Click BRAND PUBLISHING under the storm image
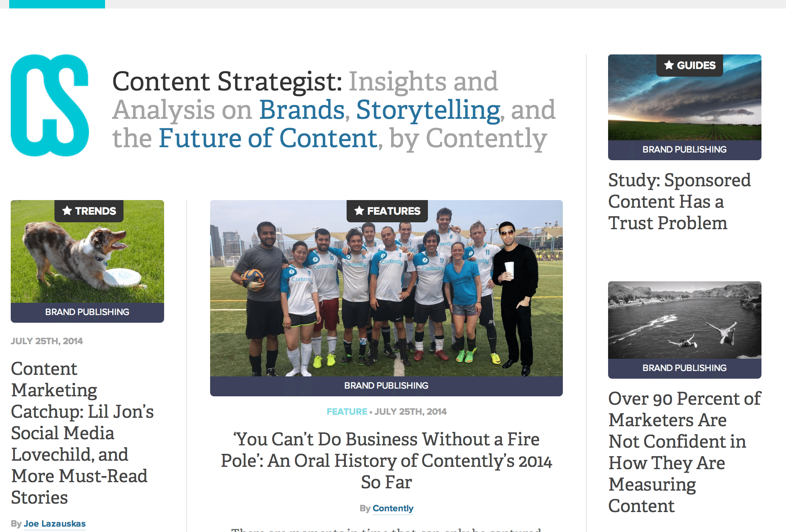Image resolution: width=786 pixels, height=532 pixels. [684, 149]
